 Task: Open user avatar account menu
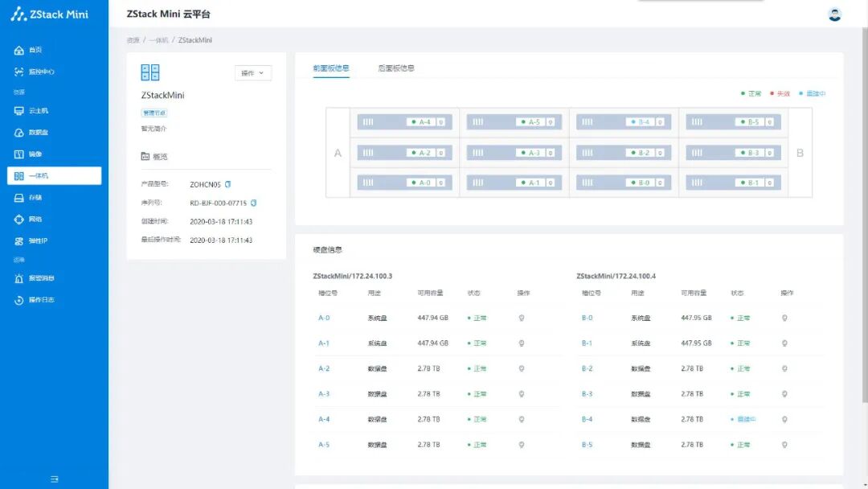tap(834, 14)
